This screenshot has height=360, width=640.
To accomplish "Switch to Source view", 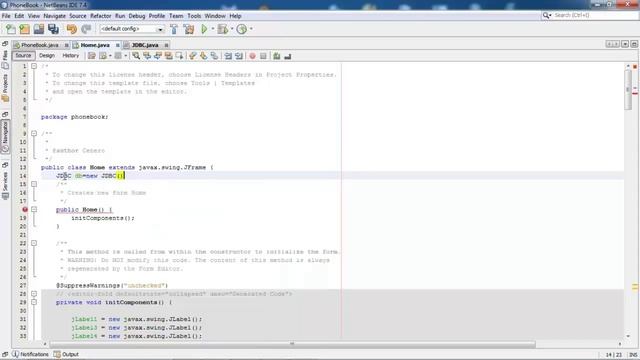I will [x=23, y=56].
